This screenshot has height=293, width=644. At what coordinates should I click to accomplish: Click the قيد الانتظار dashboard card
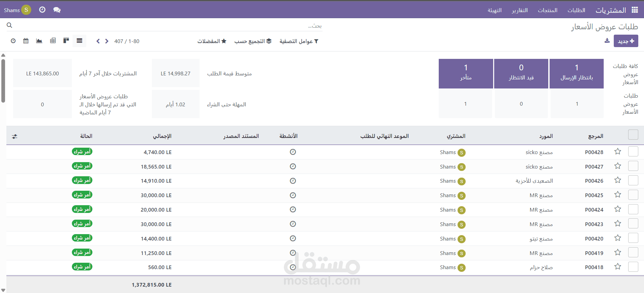coord(521,74)
